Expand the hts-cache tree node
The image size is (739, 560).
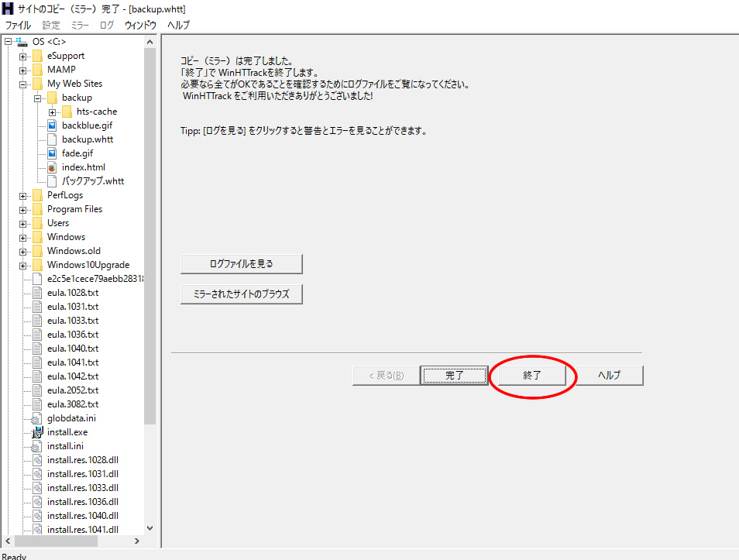click(53, 112)
